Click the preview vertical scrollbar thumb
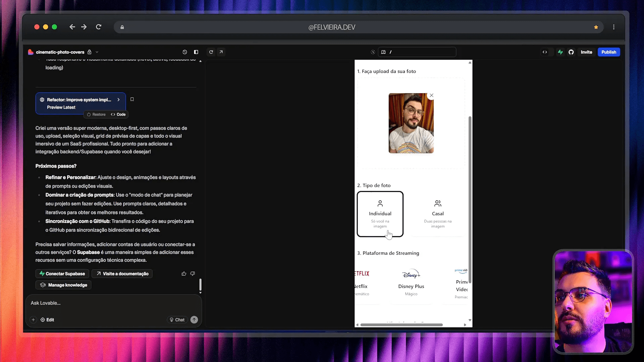Image resolution: width=644 pixels, height=362 pixels. pos(470,199)
